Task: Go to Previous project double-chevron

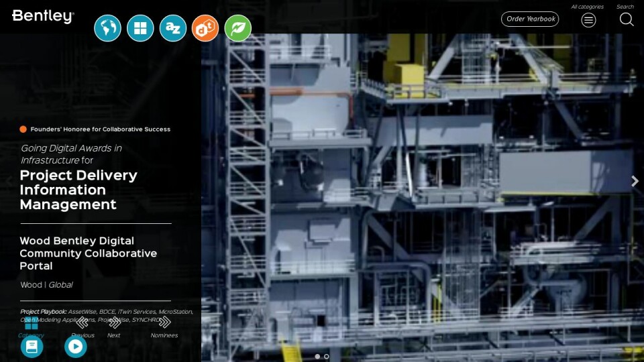Action: [82, 322]
